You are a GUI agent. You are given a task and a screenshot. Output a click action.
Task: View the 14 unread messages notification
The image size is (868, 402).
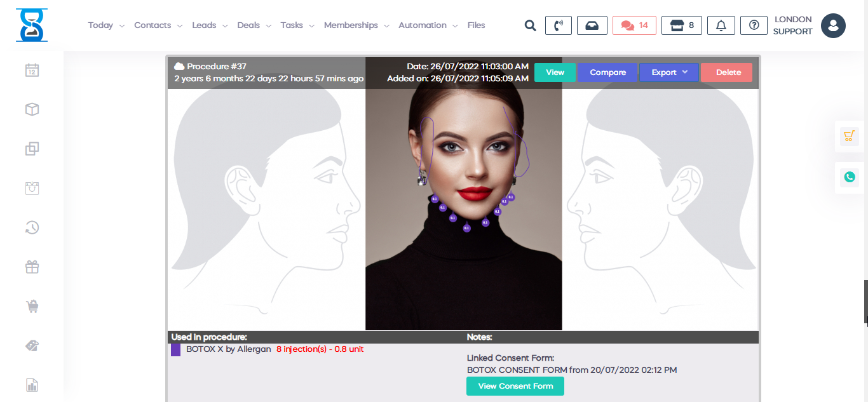634,25
